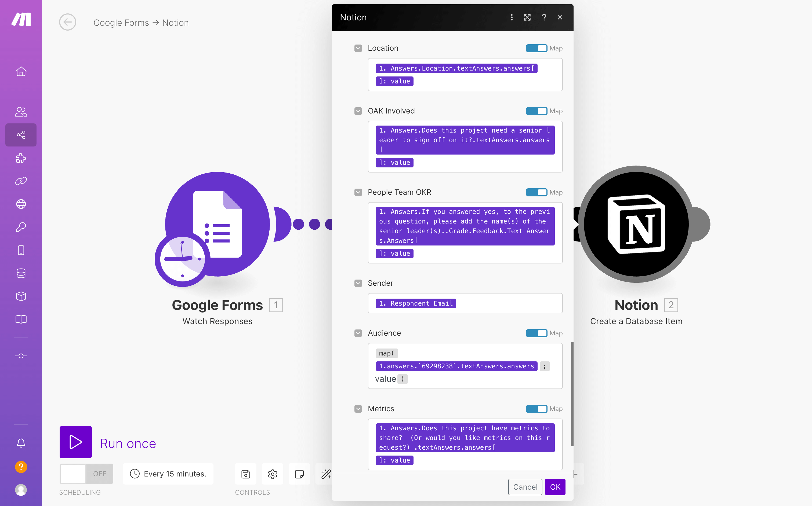Toggle the People Team OKR Map switch
The height and width of the screenshot is (506, 812).
point(536,192)
